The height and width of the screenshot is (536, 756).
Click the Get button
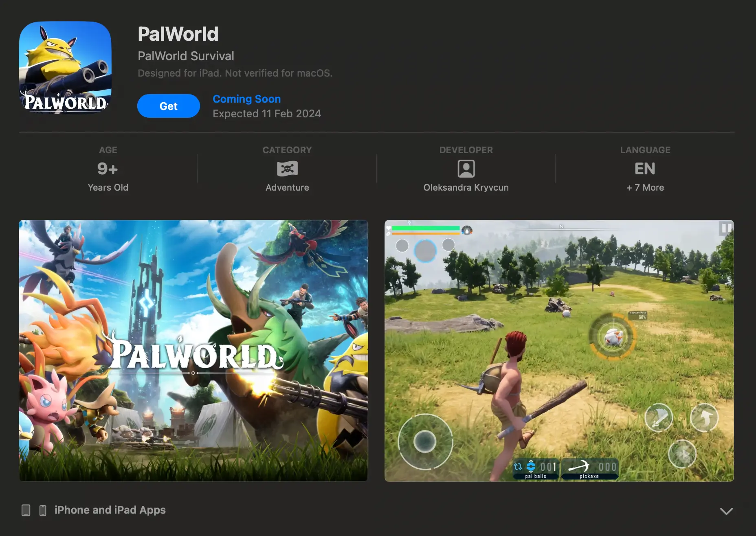point(168,105)
